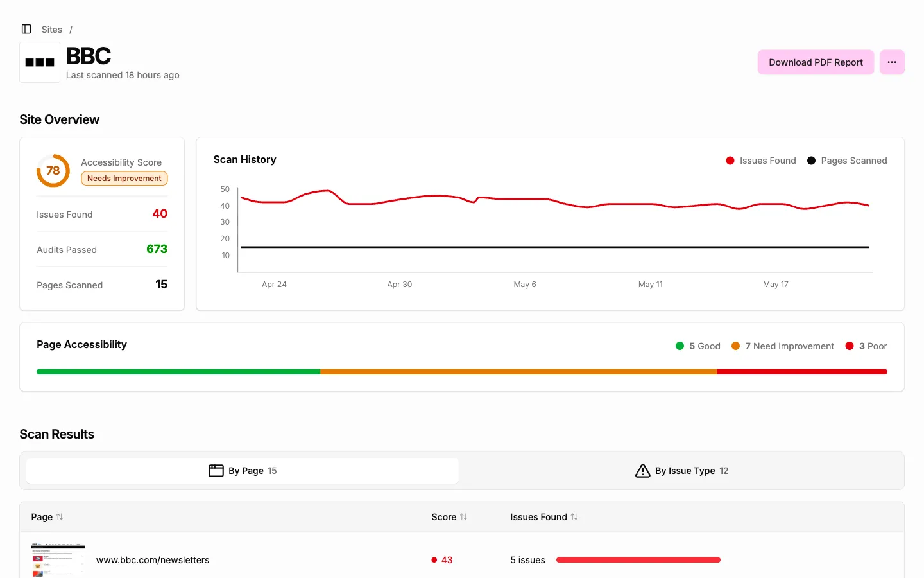The width and height of the screenshot is (924, 578).
Task: Click the warning triangle icon on By Issue Type
Action: pyautogui.click(x=643, y=471)
